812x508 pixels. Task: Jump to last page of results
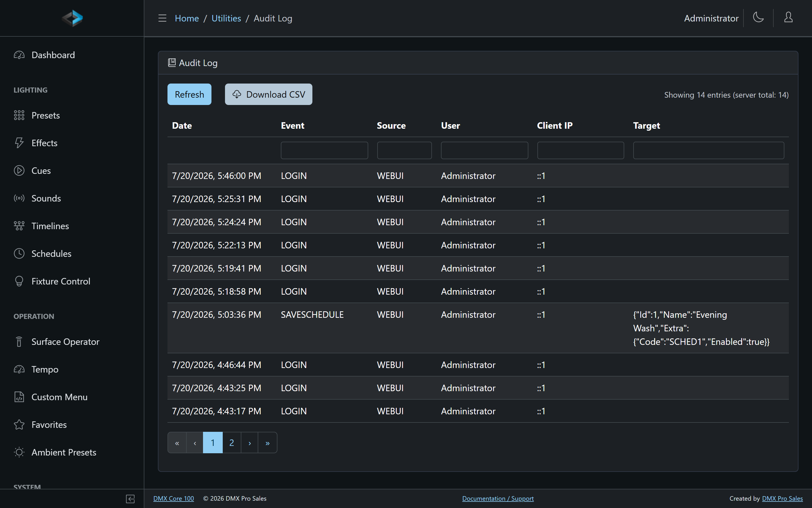tap(267, 443)
